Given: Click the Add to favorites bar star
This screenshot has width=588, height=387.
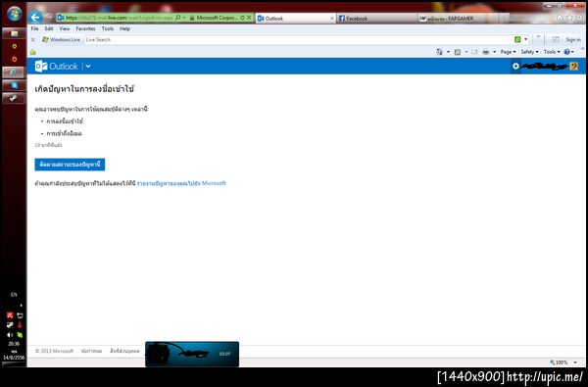Looking at the screenshot, I should coord(33,52).
